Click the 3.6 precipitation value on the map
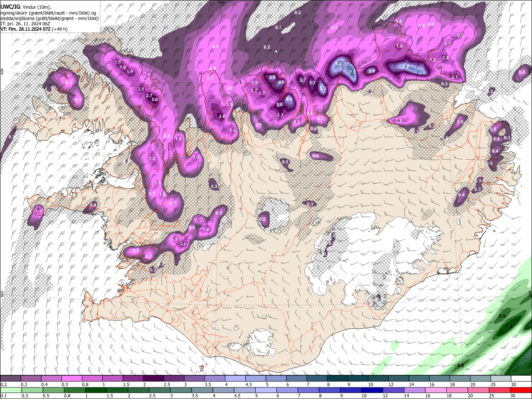 pyautogui.click(x=279, y=105)
